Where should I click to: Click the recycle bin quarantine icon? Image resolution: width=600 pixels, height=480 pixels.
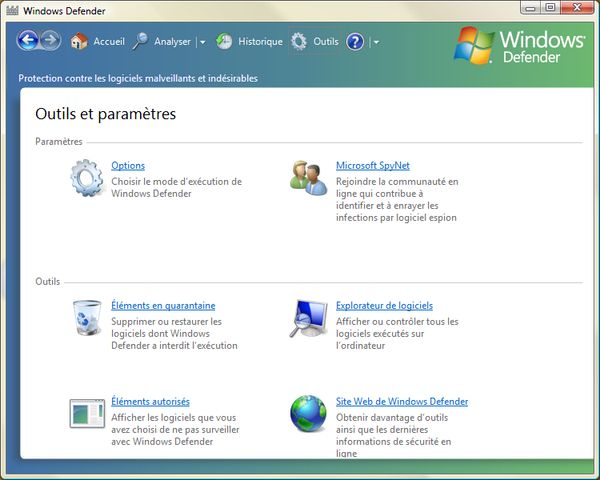coord(87,317)
